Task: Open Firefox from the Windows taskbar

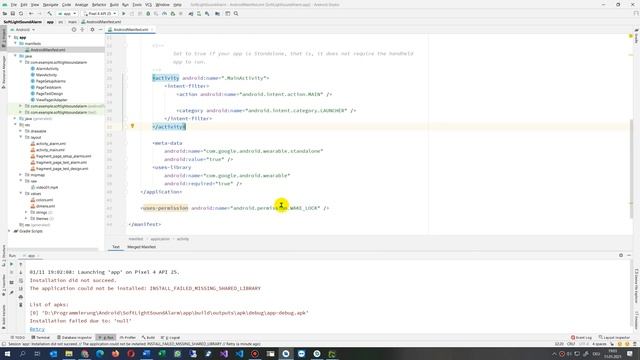Action: (116, 353)
